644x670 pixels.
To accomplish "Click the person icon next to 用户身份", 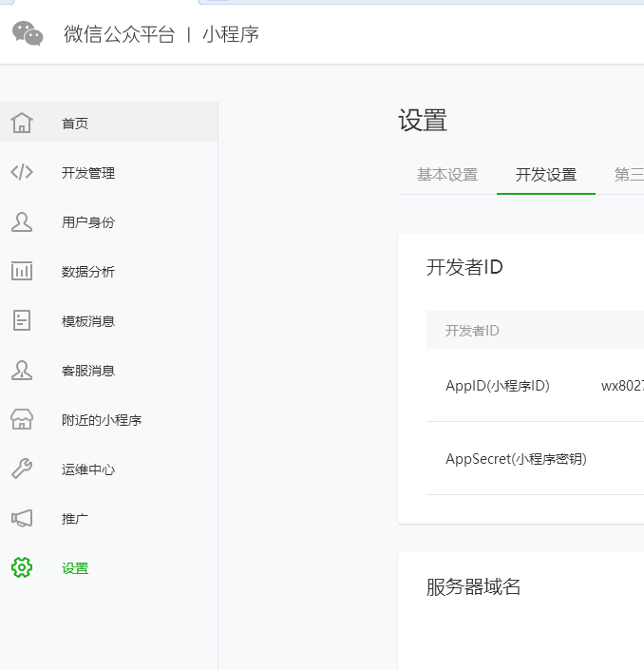I will tap(22, 221).
